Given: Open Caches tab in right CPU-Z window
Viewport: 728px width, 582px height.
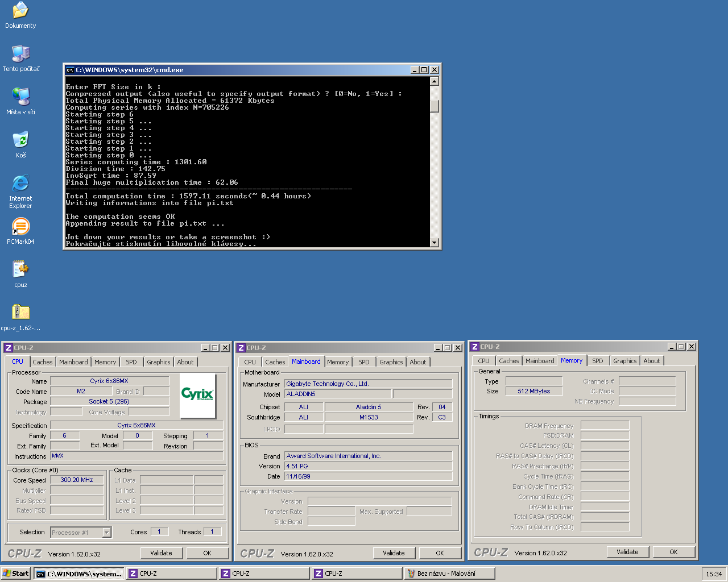Looking at the screenshot, I should click(x=509, y=361).
